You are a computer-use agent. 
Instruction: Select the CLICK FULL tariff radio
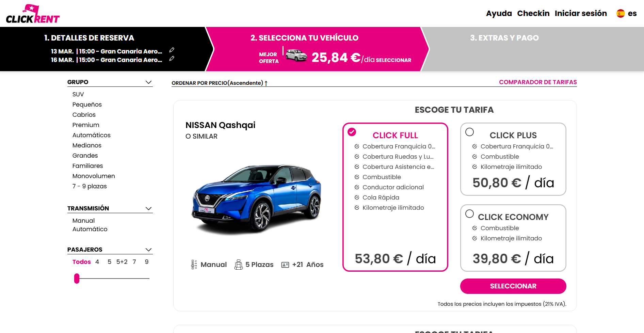pyautogui.click(x=352, y=132)
